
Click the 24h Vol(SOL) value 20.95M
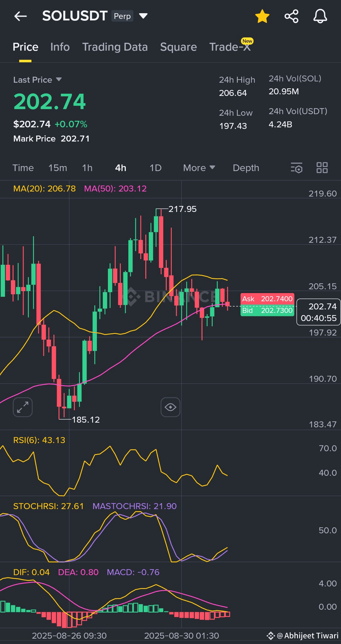click(284, 92)
